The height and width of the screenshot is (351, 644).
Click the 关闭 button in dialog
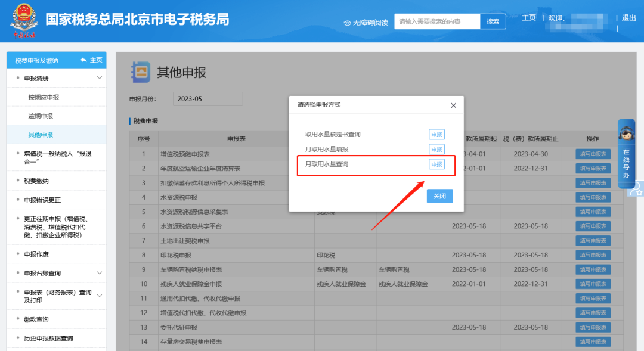[x=439, y=196]
